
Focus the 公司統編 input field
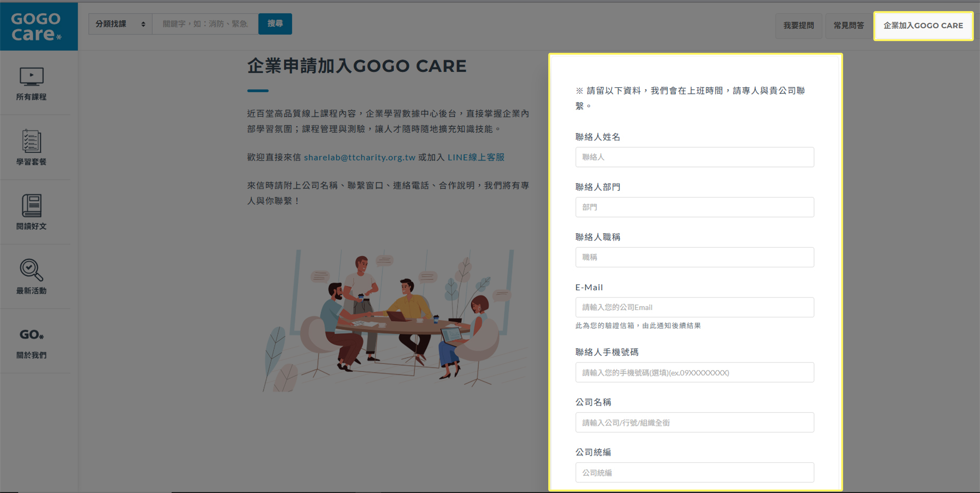(695, 473)
